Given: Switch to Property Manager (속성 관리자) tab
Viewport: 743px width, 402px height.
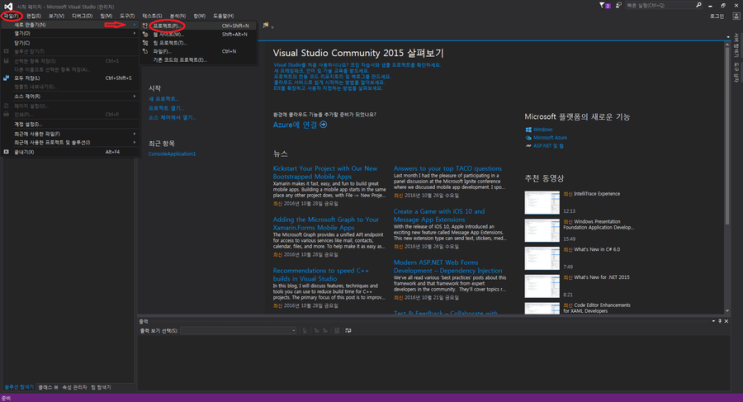Looking at the screenshot, I should [74, 387].
